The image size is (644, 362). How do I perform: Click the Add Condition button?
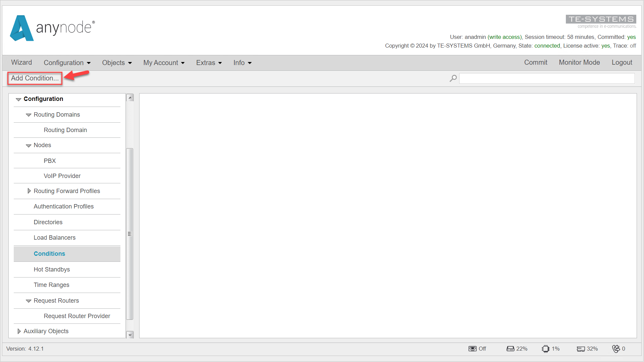pyautogui.click(x=35, y=78)
